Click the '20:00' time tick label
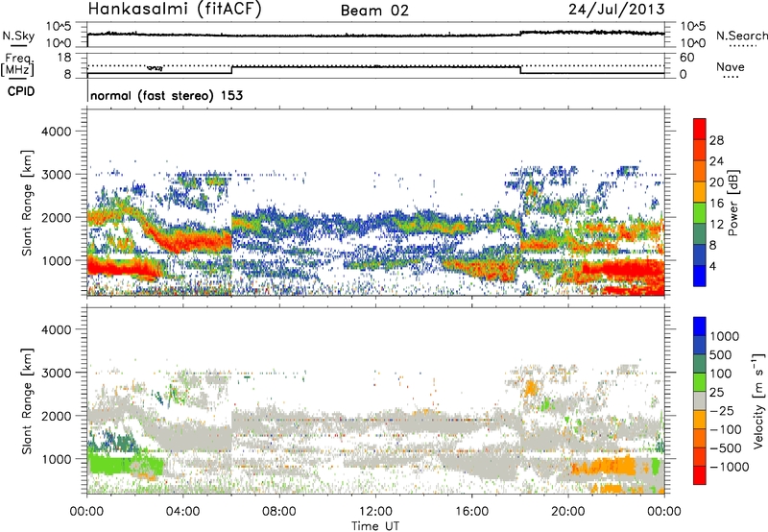This screenshot has width=768, height=532. (567, 512)
